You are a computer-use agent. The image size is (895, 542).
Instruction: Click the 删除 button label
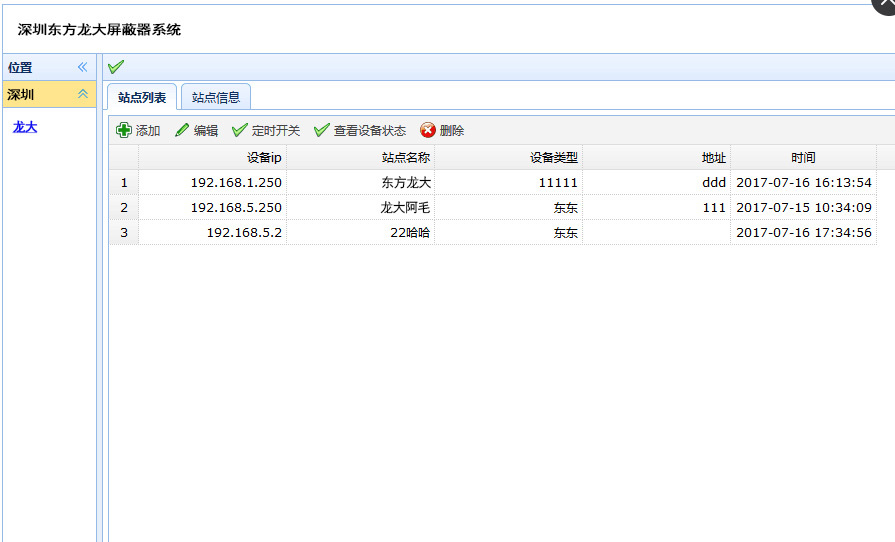coord(451,131)
